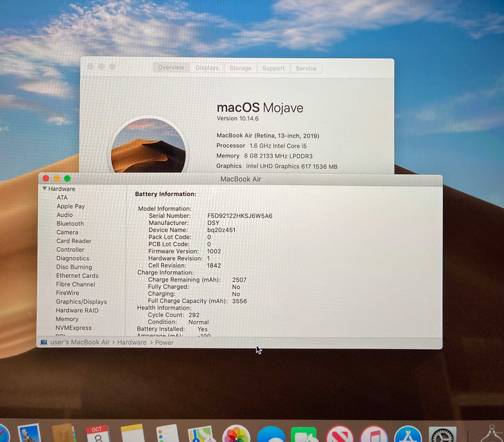
Task: Launch Calendar from the dock
Action: 97,434
